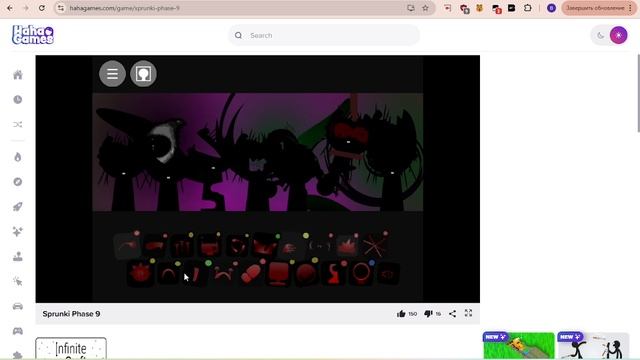Like Sprunki Phase 9 with thumbs up
The height and width of the screenshot is (360, 640).
401,313
